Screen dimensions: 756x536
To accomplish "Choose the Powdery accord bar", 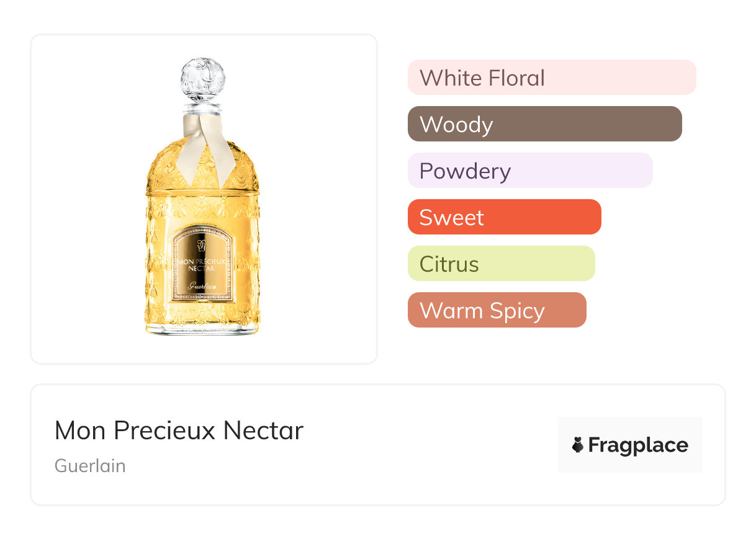I will point(529,171).
